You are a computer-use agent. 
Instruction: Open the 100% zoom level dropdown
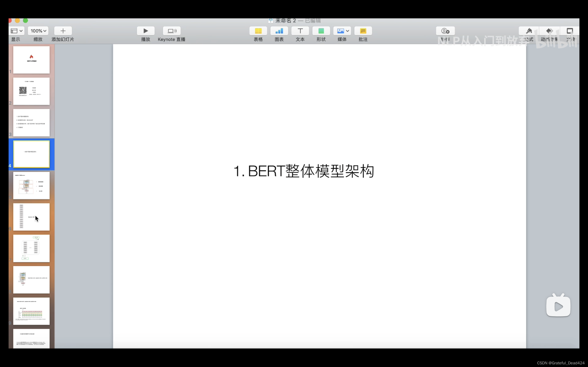pos(38,31)
